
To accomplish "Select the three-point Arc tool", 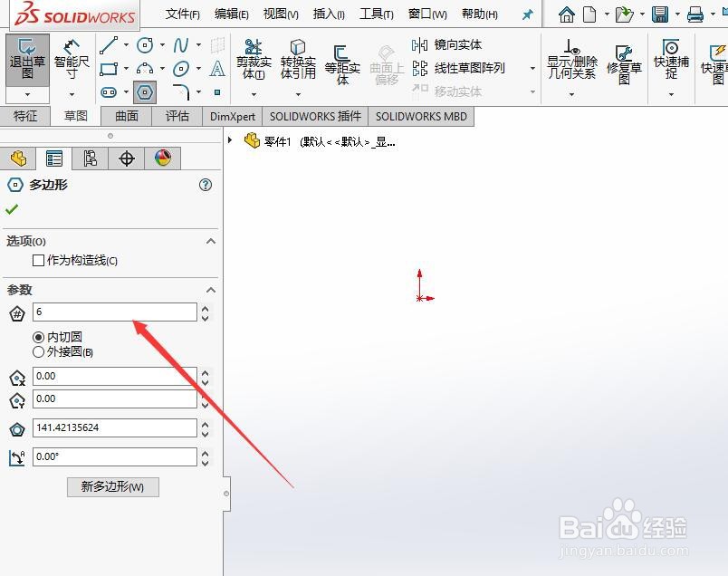I will [x=145, y=69].
